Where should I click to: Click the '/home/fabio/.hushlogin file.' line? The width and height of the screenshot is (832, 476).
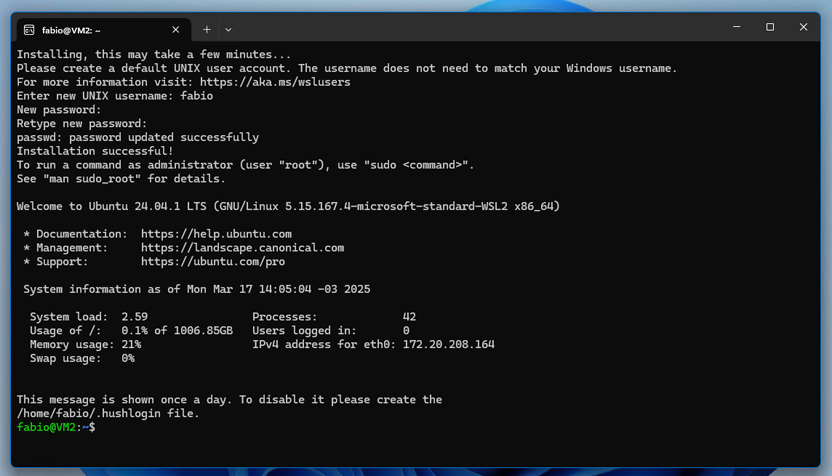pos(108,413)
